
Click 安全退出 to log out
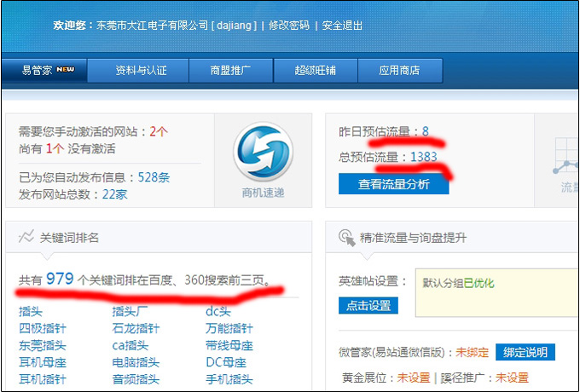pos(342,26)
